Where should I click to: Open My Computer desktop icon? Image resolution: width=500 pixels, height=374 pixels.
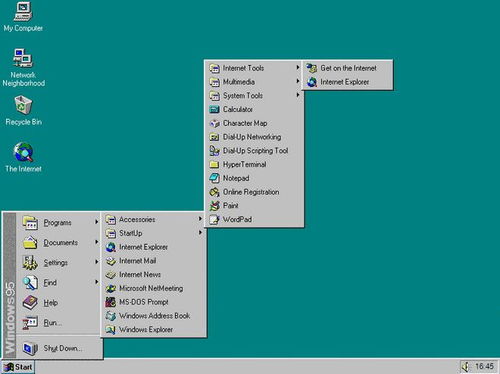[23, 12]
